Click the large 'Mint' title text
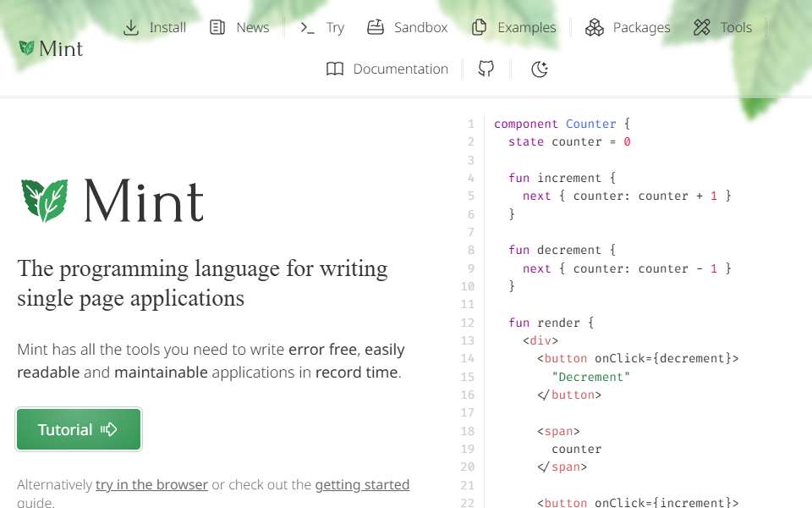 144,202
